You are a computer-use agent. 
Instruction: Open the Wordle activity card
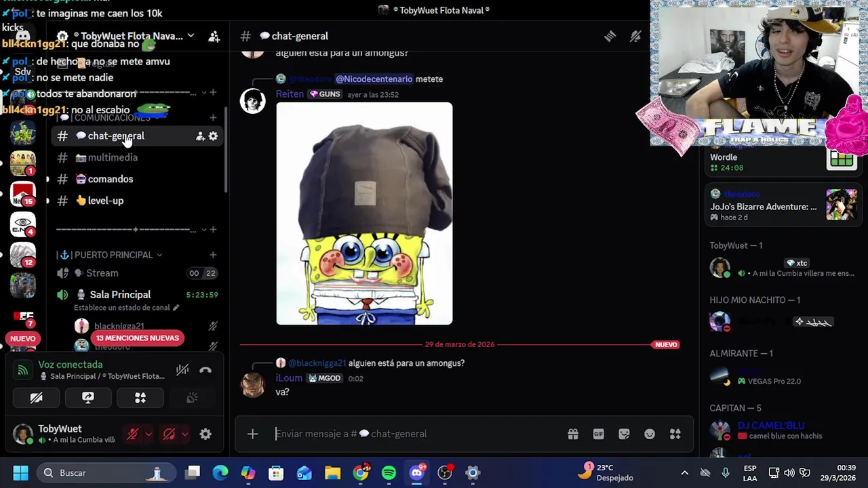tap(783, 161)
